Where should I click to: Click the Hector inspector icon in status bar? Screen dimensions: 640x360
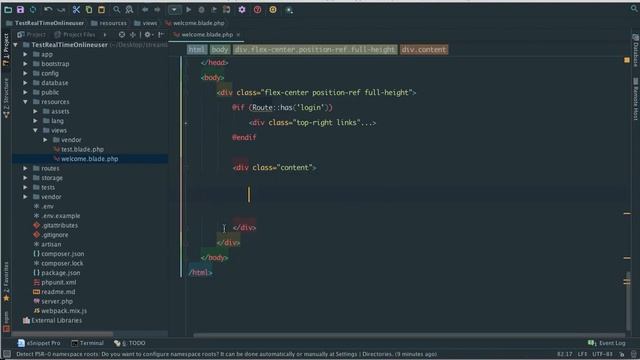click(x=633, y=354)
